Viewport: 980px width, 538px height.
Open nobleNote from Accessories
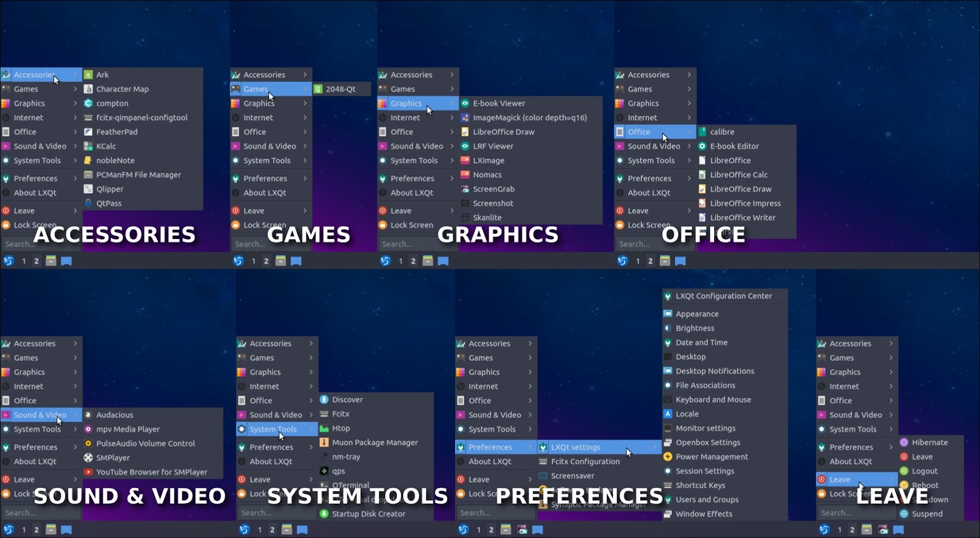point(142,161)
